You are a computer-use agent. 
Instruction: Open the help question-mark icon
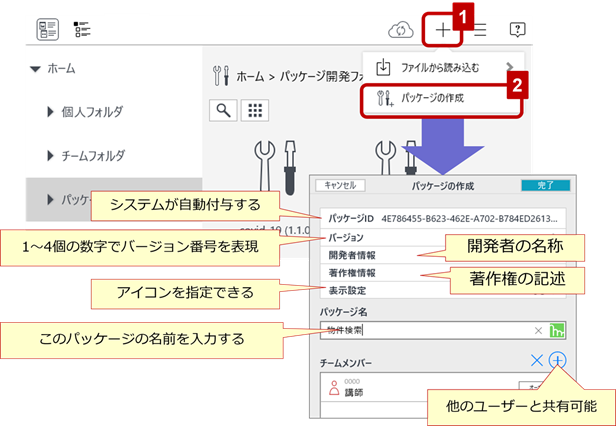pos(517,29)
